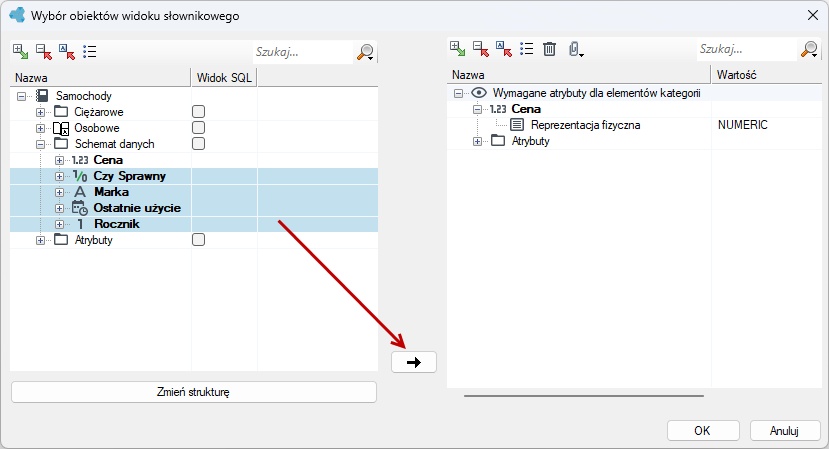This screenshot has width=829, height=449.
Task: Click collapse-all icon in right panel toolbar
Action: pos(481,49)
